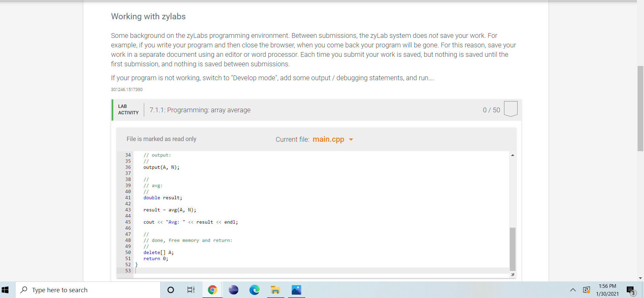Screen dimensions: 644x298
Task: Click the browser page vertical scrollbar thumb
Action: [640, 109]
